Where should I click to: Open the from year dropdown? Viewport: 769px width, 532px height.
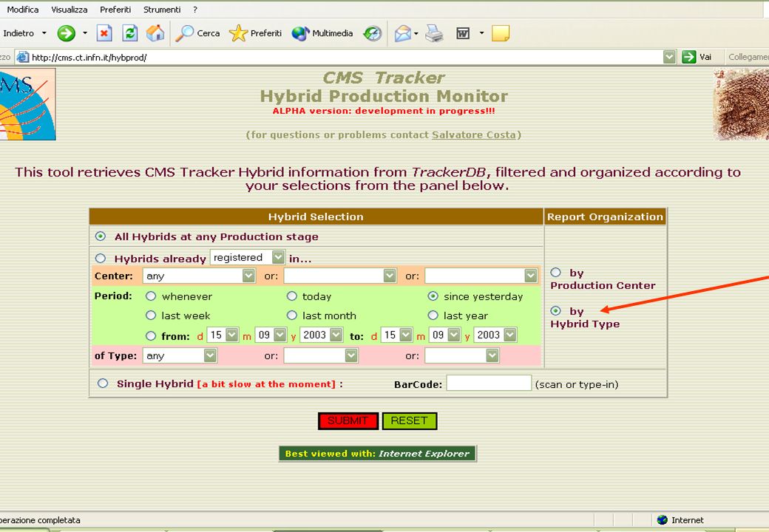[322, 335]
